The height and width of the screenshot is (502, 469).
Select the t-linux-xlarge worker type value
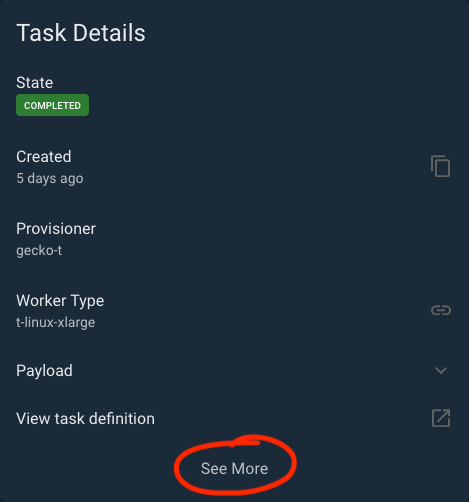point(56,322)
